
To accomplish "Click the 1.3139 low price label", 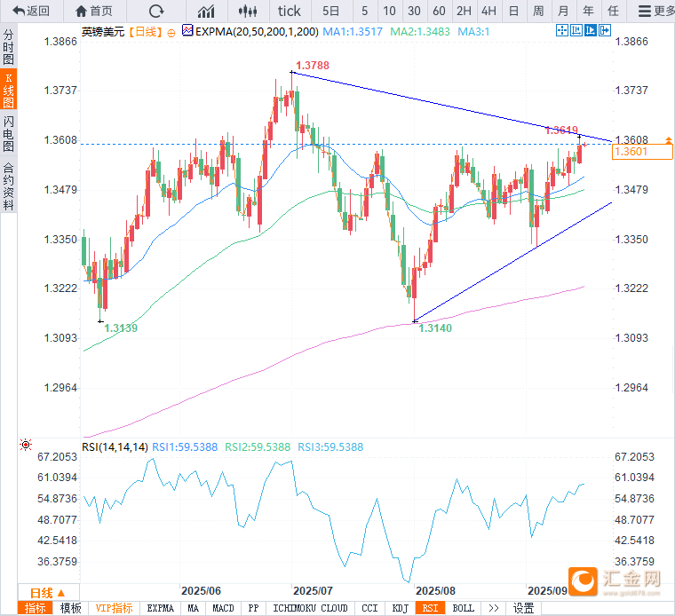I will pos(121,328).
